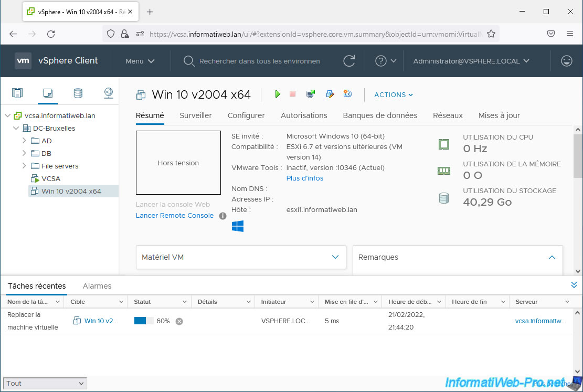Click the edit VM settings icon
The image size is (583, 392).
pyautogui.click(x=330, y=94)
